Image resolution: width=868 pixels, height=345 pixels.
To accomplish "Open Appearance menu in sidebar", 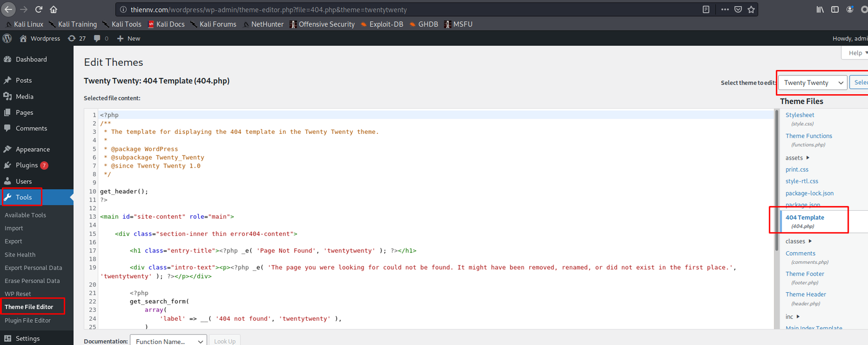I will (x=37, y=149).
